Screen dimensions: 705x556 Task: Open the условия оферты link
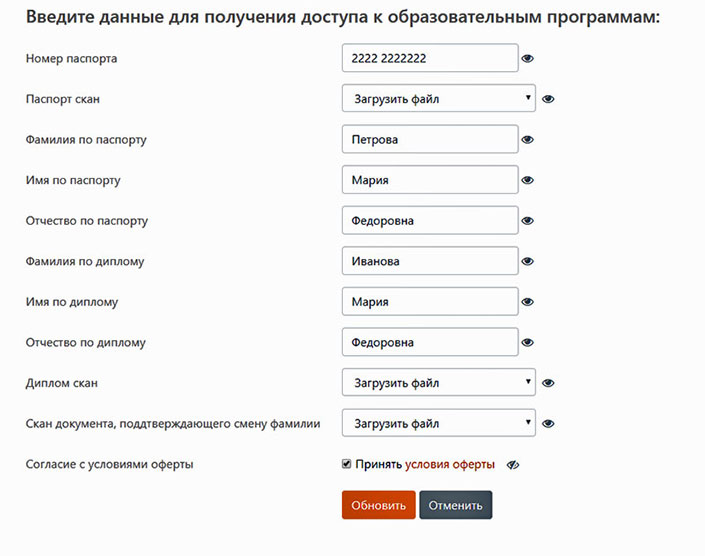[x=450, y=464]
